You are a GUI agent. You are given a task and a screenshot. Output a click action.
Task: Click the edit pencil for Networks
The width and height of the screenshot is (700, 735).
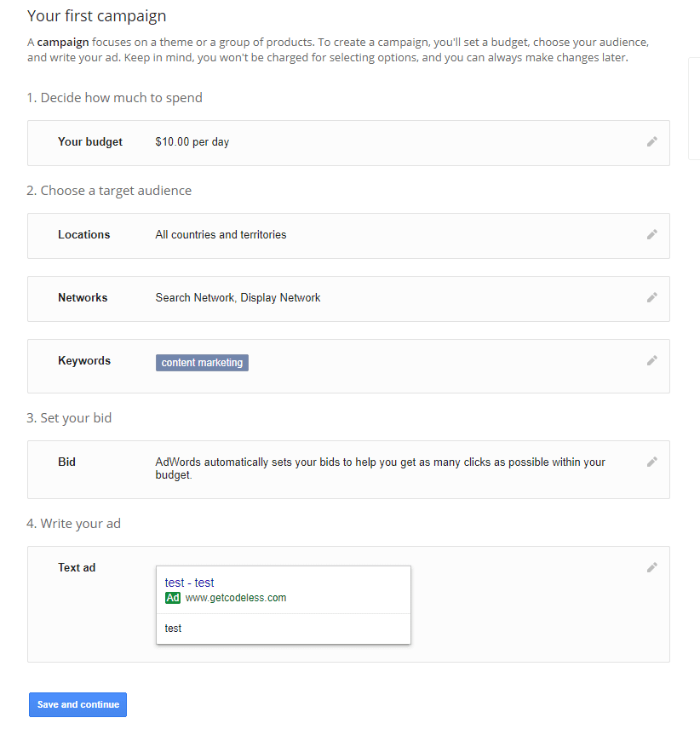651,297
